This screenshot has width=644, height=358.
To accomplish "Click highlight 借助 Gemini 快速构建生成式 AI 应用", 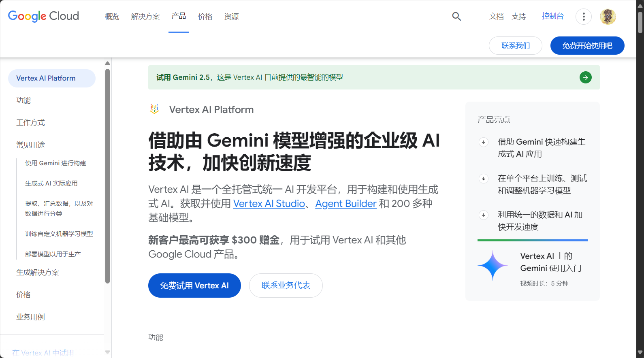I will (x=542, y=148).
